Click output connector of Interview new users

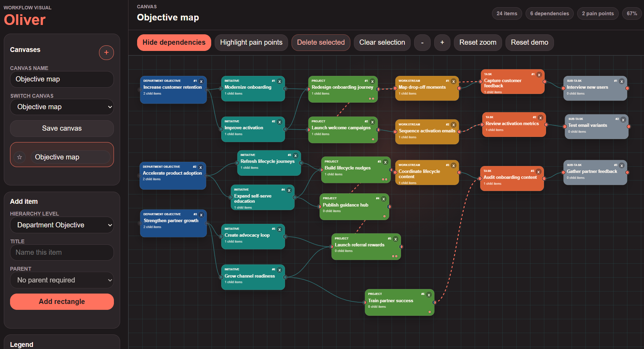click(627, 88)
